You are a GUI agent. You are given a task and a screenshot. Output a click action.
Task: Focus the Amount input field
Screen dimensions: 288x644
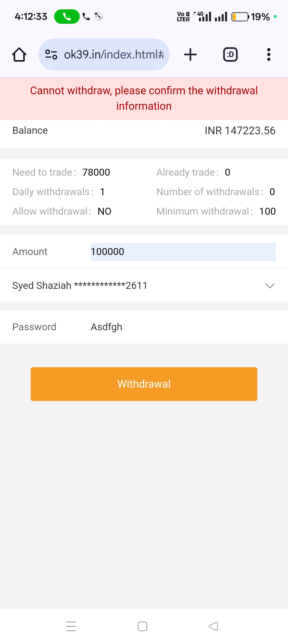[183, 252]
